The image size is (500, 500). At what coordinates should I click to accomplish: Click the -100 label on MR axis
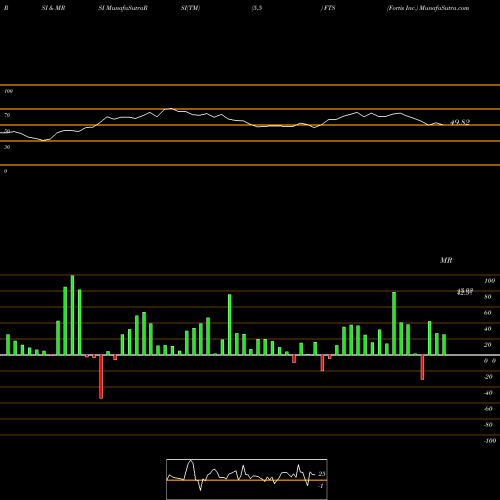(x=490, y=441)
